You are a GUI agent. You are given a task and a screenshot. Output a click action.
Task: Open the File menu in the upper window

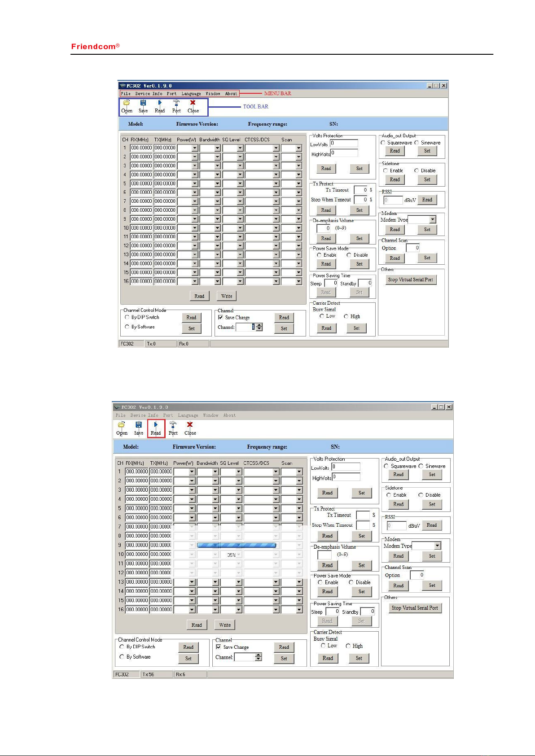(x=126, y=94)
